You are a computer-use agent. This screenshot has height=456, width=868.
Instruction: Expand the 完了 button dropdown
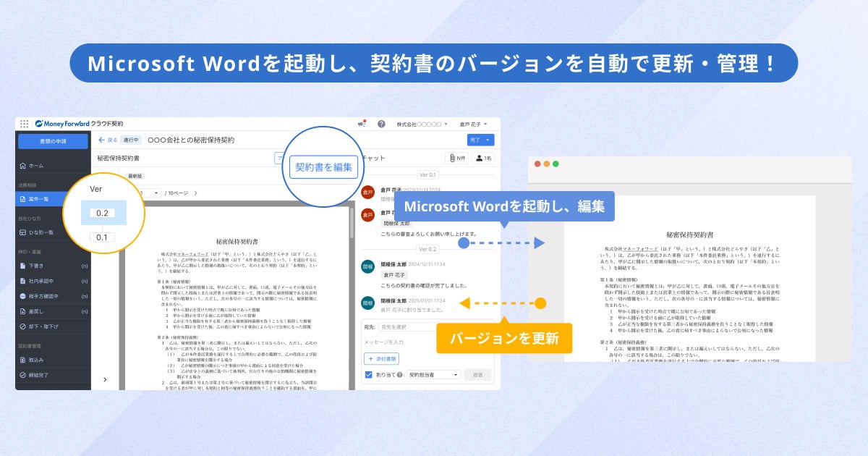489,140
